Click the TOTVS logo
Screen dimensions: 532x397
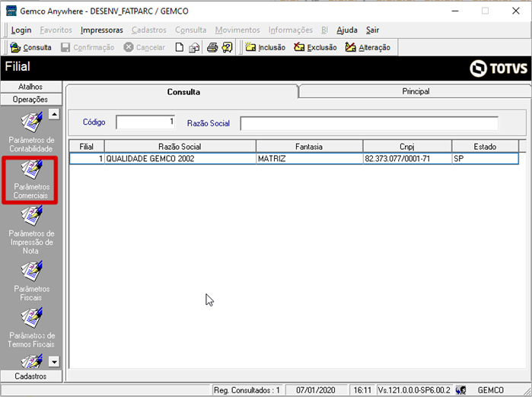click(x=499, y=68)
